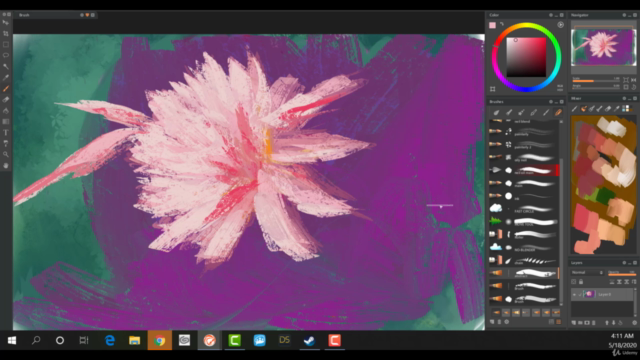
Task: Select the 'main' brush preset
Action: pos(524,183)
